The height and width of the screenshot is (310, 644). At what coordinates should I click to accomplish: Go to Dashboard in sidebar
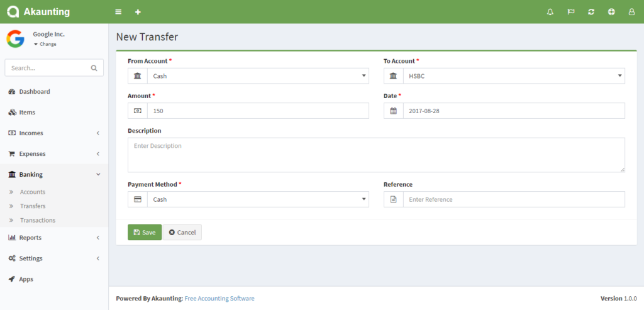tap(35, 92)
